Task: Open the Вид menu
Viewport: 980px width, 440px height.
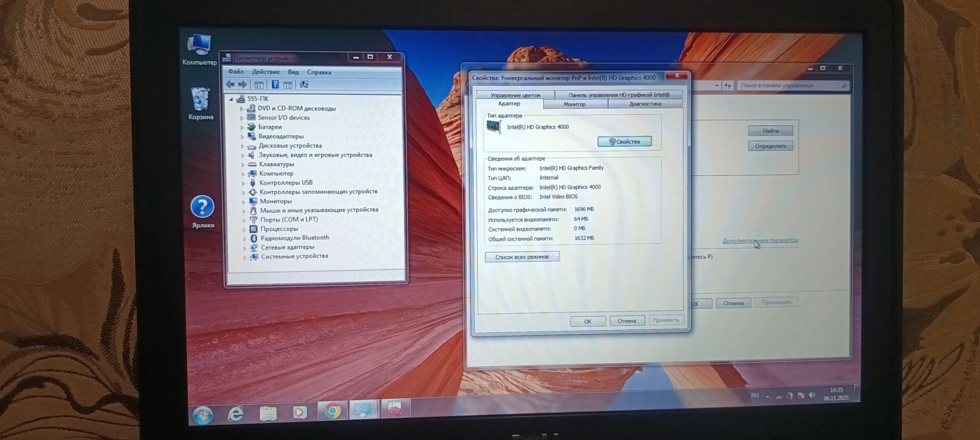Action: 293,72
